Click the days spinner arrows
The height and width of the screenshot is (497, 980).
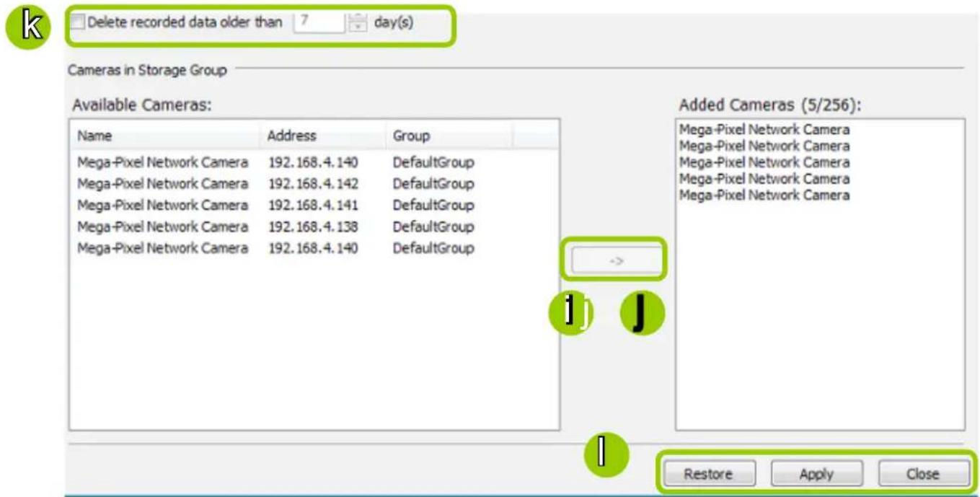357,23
